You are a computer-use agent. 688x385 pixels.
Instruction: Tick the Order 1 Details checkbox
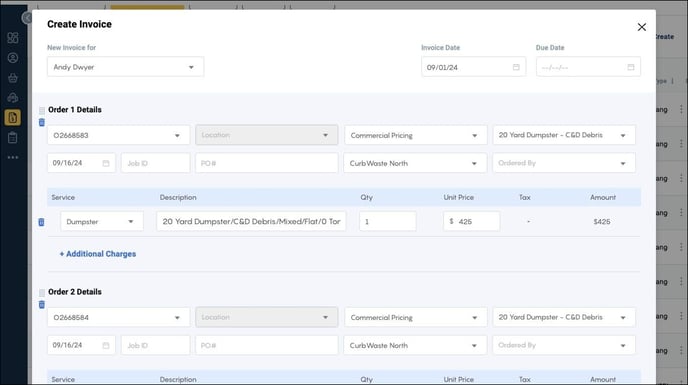coord(42,110)
